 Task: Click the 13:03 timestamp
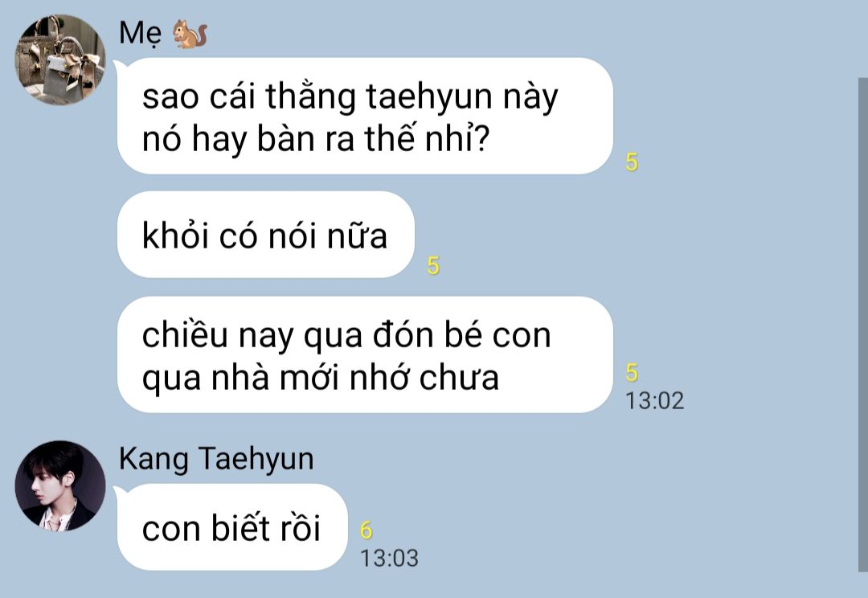pos(389,558)
